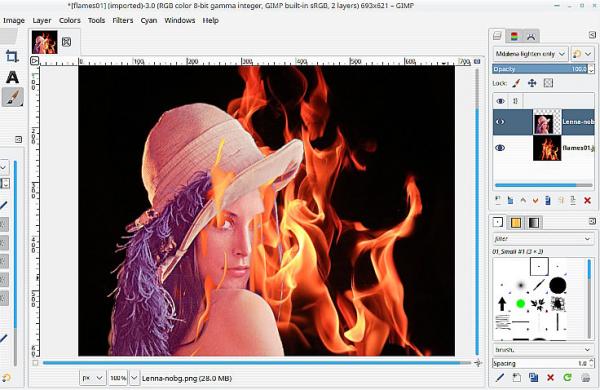600x390 pixels.
Task: Click the green refresh brushes icon
Action: (x=567, y=378)
